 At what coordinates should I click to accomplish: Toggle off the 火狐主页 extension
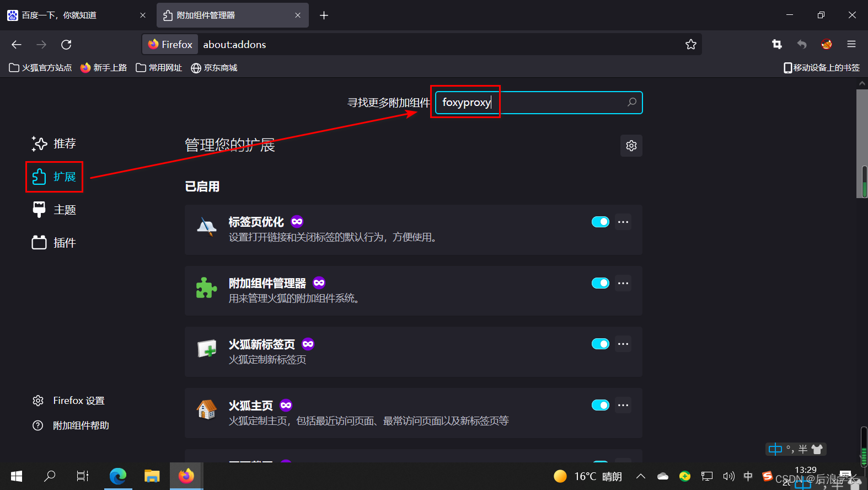coord(601,405)
